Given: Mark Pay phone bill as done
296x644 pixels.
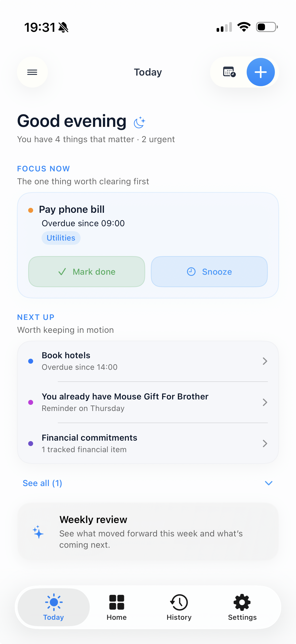Looking at the screenshot, I should coord(87,271).
